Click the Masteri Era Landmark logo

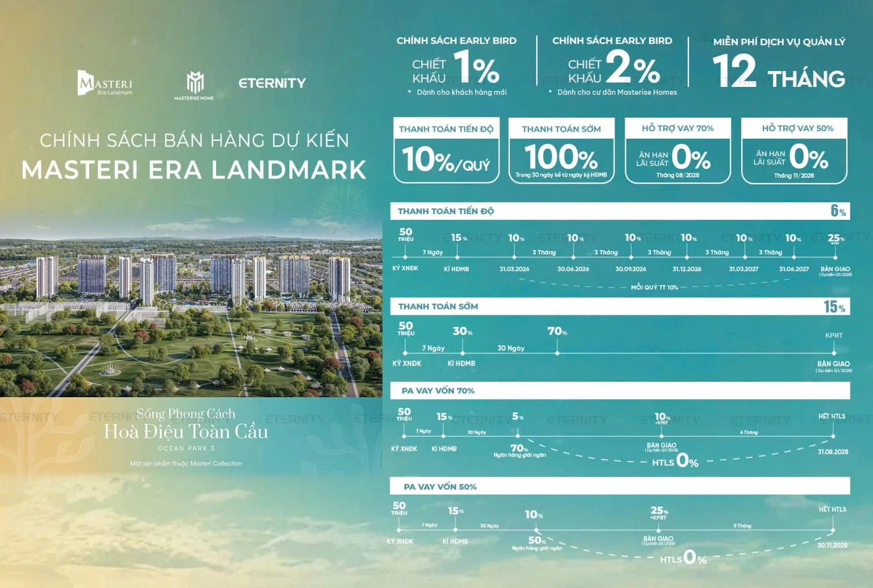[105, 83]
